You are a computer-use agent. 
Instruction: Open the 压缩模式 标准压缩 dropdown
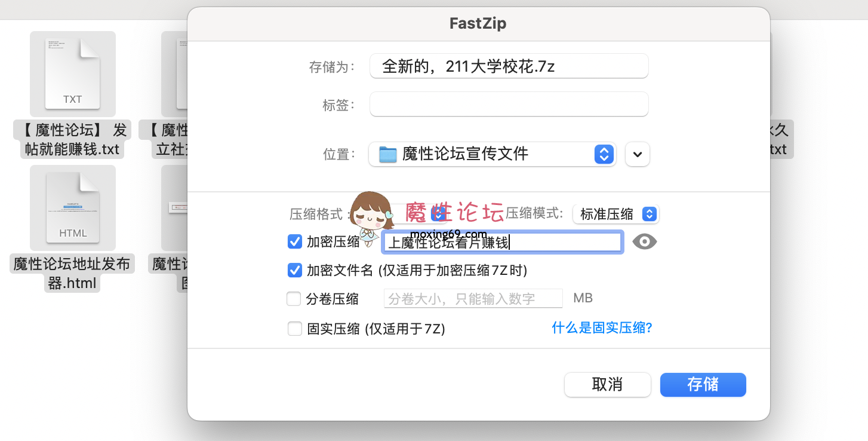pyautogui.click(x=615, y=214)
